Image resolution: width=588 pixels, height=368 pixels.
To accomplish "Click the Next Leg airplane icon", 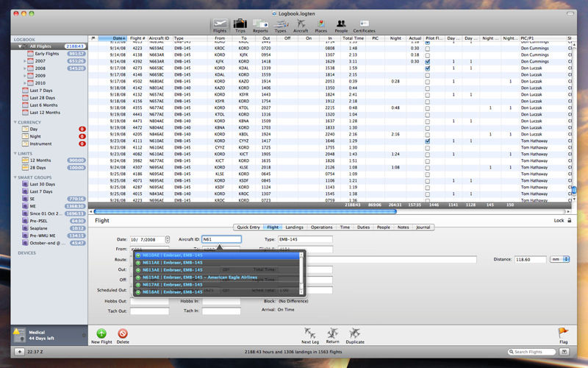I will [x=309, y=333].
